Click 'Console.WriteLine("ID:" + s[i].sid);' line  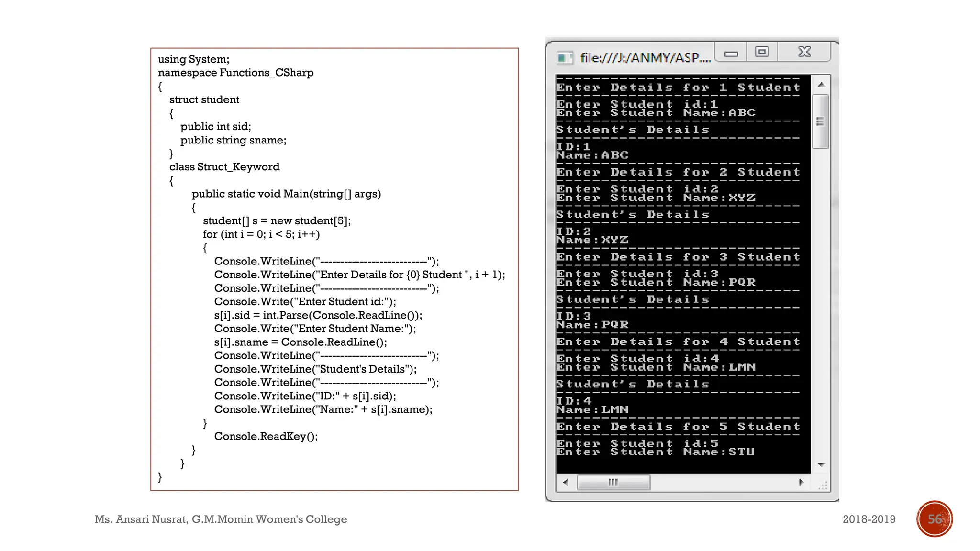tap(305, 396)
